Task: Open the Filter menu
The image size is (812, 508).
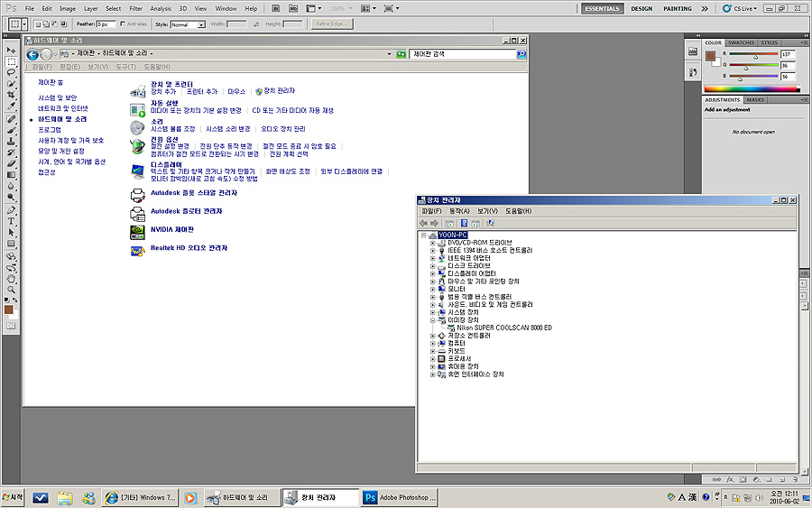Action: [x=135, y=8]
